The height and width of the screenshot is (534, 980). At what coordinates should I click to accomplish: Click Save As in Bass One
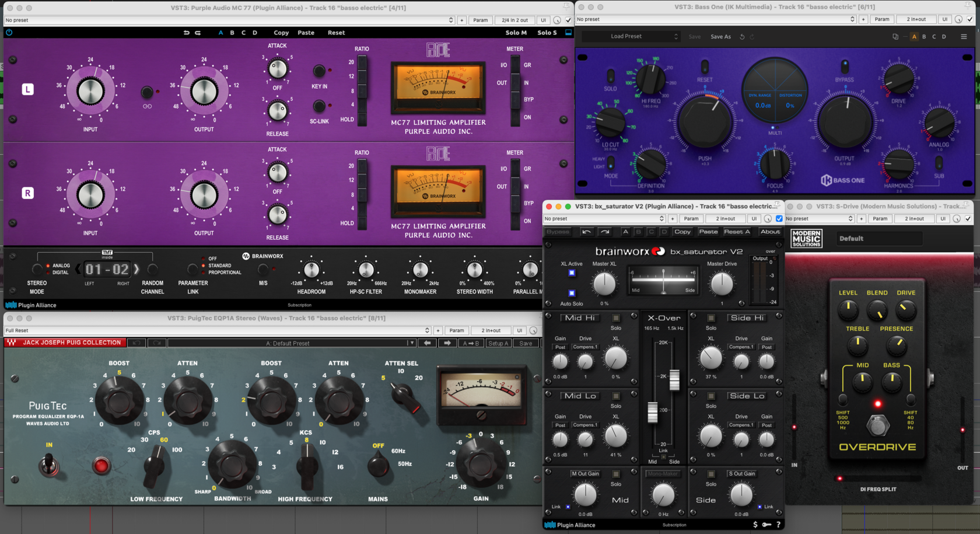(720, 37)
